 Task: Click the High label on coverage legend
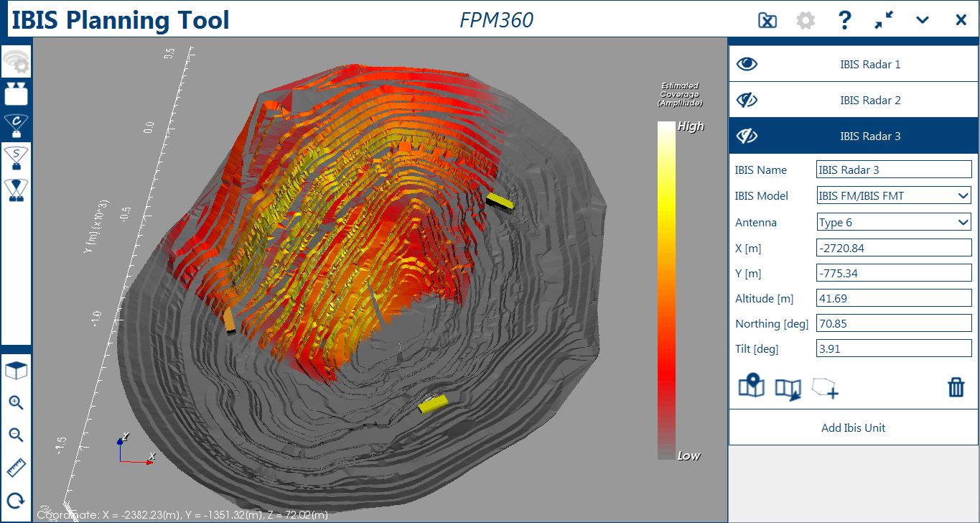click(691, 126)
